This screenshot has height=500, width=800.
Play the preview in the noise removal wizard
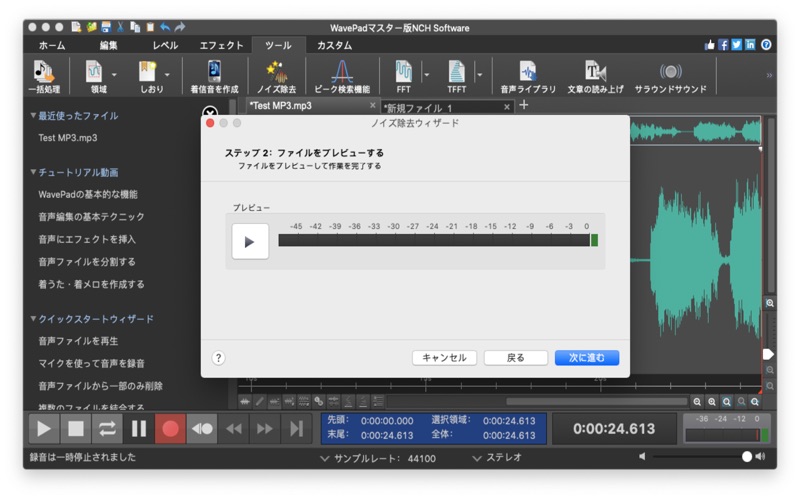pyautogui.click(x=250, y=241)
